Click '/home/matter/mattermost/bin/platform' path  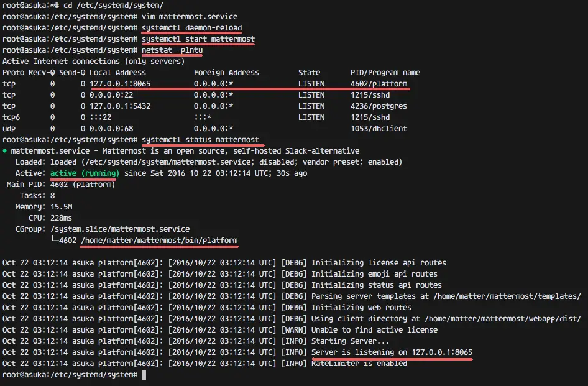pos(159,241)
